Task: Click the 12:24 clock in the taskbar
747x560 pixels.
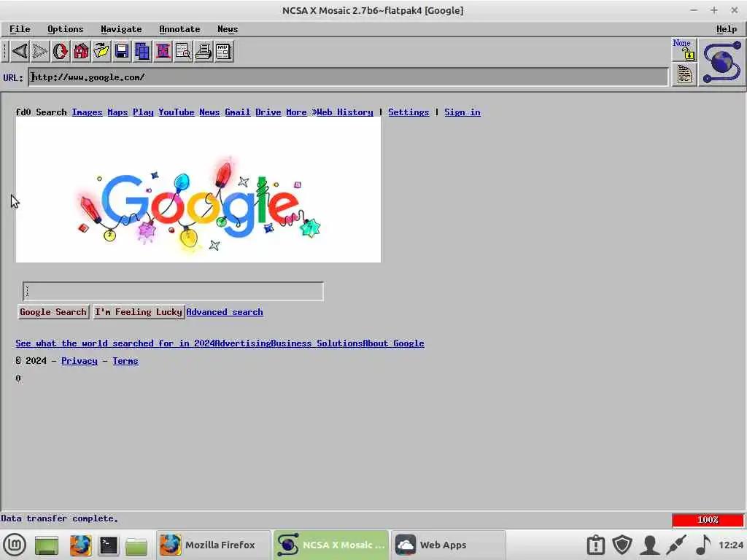Action: point(731,545)
